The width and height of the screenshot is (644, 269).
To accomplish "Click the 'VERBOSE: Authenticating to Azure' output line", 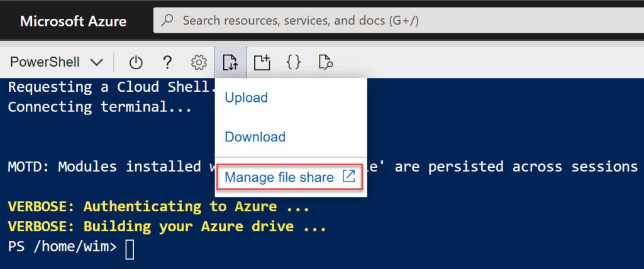I will click(158, 206).
